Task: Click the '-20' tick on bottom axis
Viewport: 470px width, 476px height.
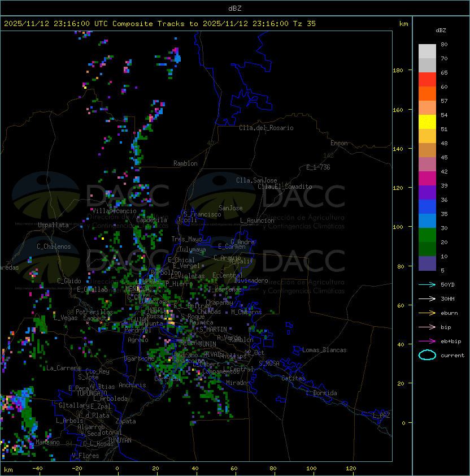Action: [77, 469]
